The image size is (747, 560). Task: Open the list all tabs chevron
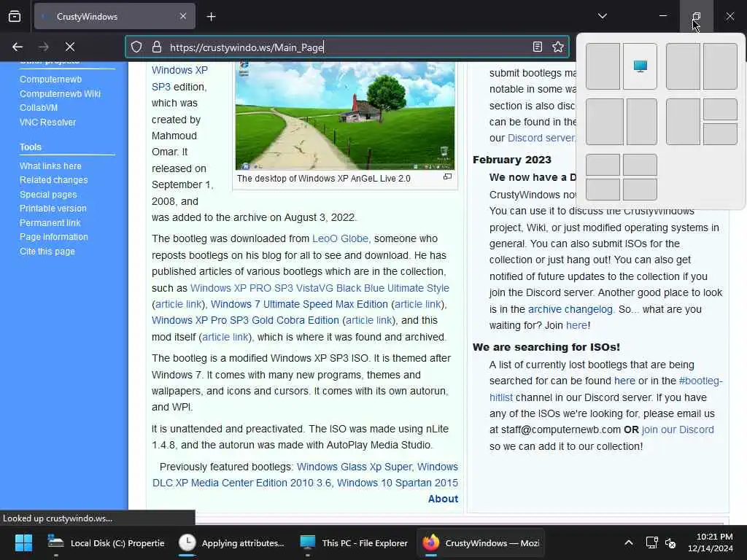(602, 16)
